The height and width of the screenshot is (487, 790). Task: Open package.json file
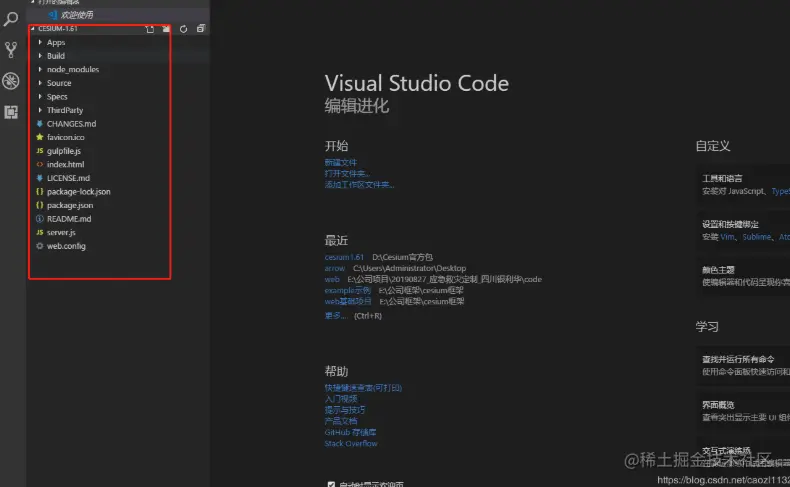coord(70,205)
